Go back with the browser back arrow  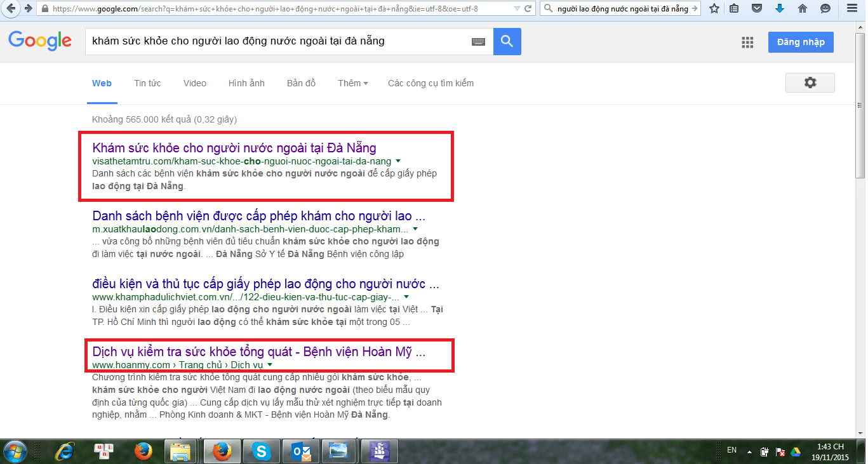pyautogui.click(x=11, y=9)
